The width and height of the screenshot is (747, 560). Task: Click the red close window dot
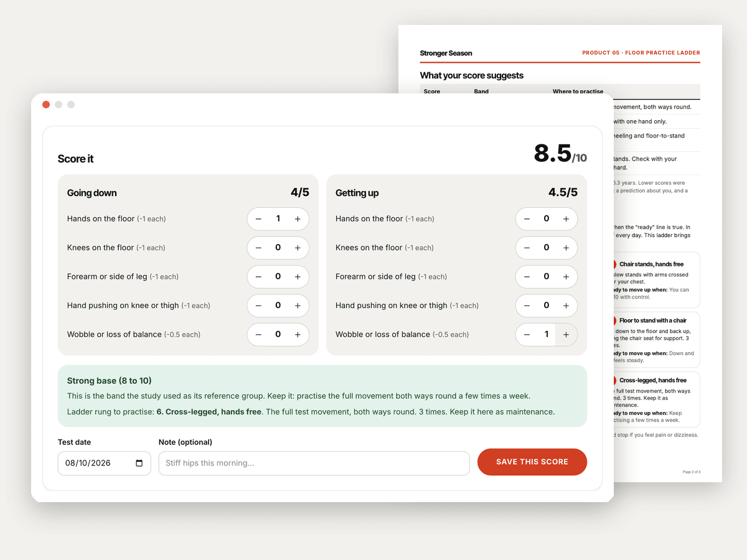[46, 105]
